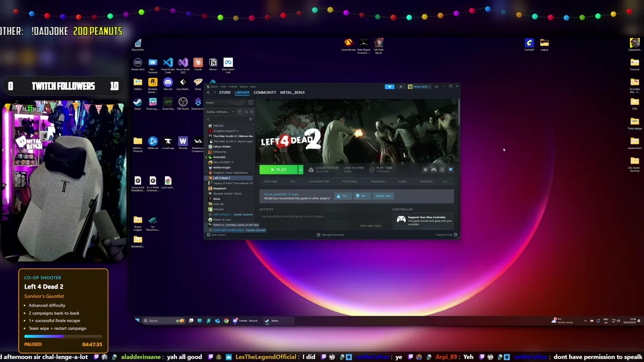Open the Notion desktop shortcut
Viewport: 644px width, 362px height.
[x=213, y=65]
